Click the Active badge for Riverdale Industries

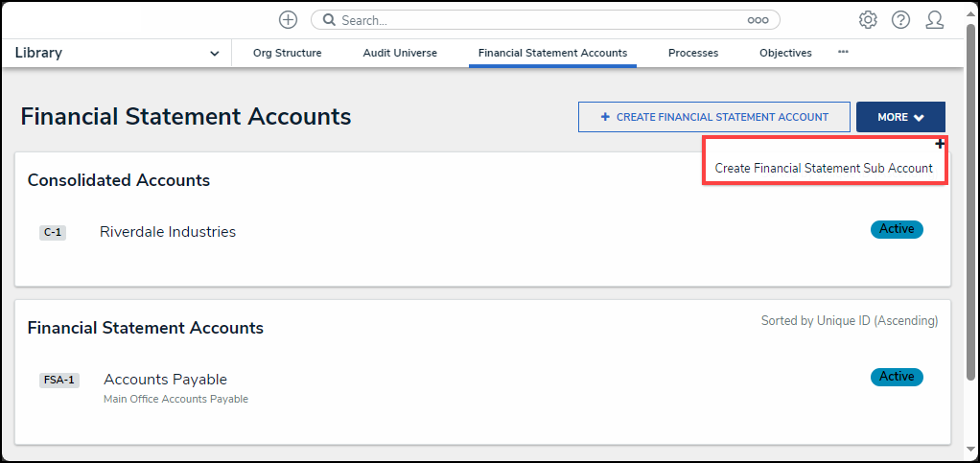(897, 229)
